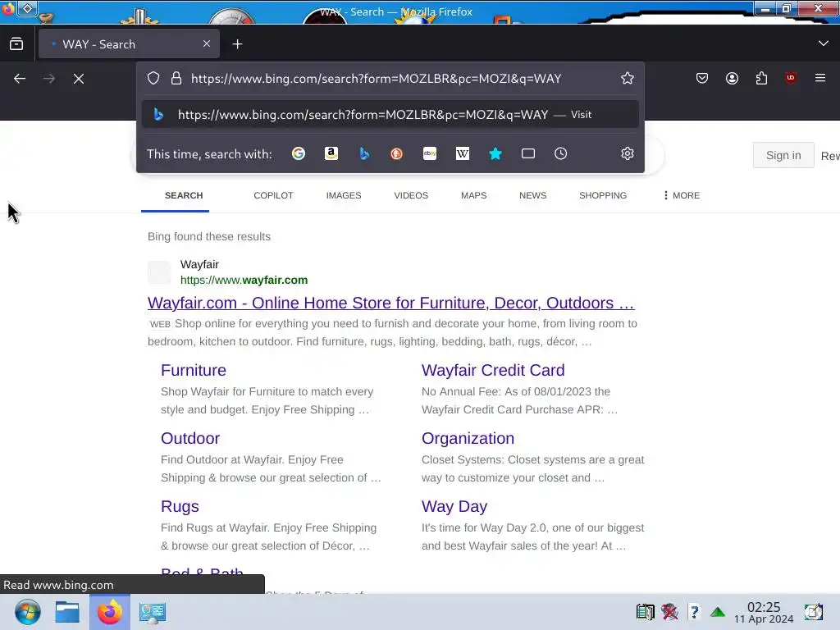Open the Way Day sublink
The width and height of the screenshot is (840, 630).
(454, 506)
